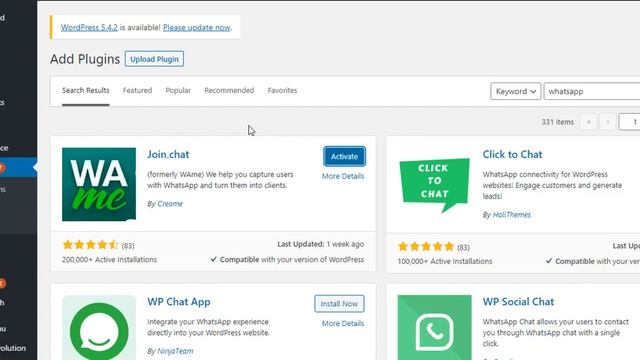Open the Click to Chat title link

point(512,154)
